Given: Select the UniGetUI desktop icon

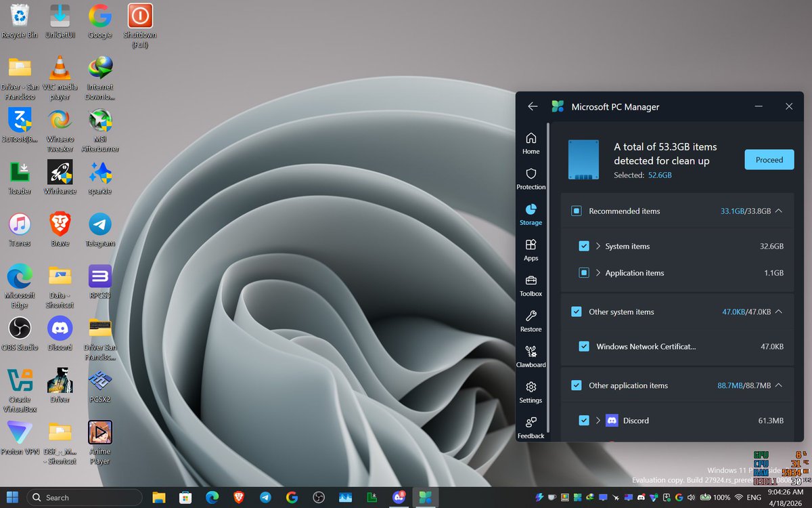Looking at the screenshot, I should 60,21.
